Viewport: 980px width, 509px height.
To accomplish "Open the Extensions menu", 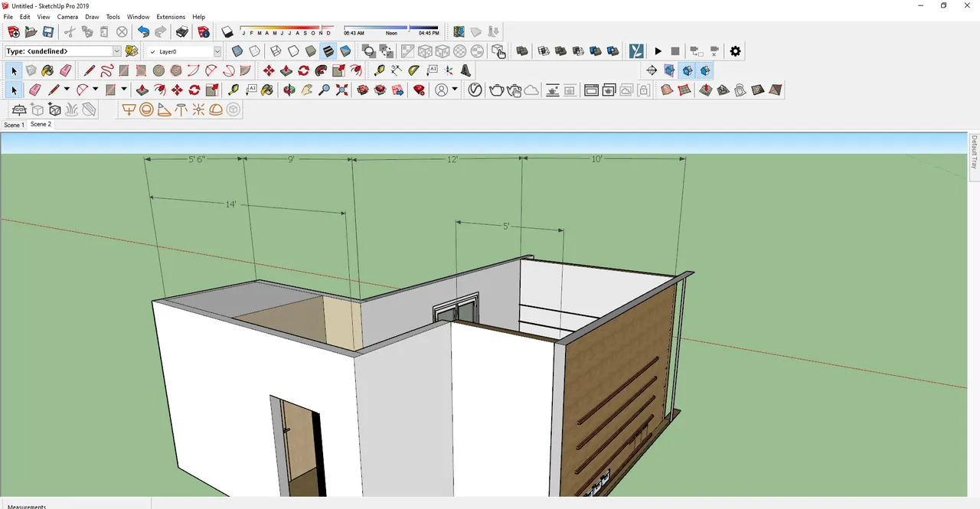I will click(x=171, y=17).
